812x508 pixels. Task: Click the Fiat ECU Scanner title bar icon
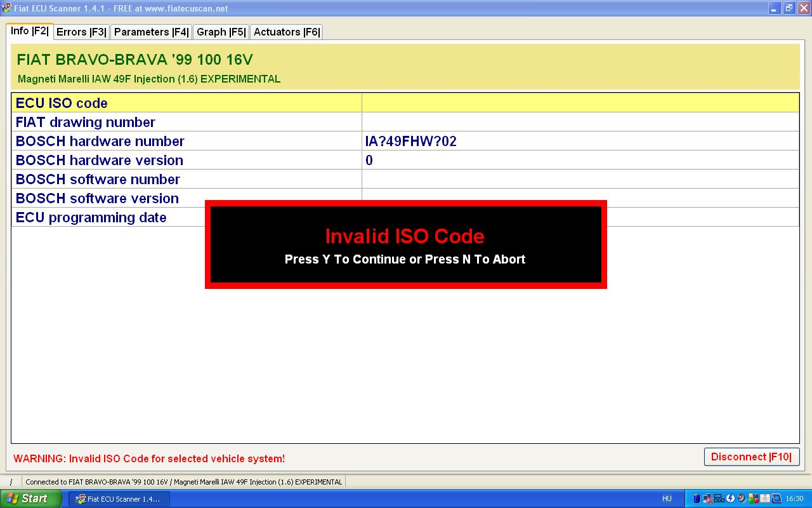click(6, 8)
